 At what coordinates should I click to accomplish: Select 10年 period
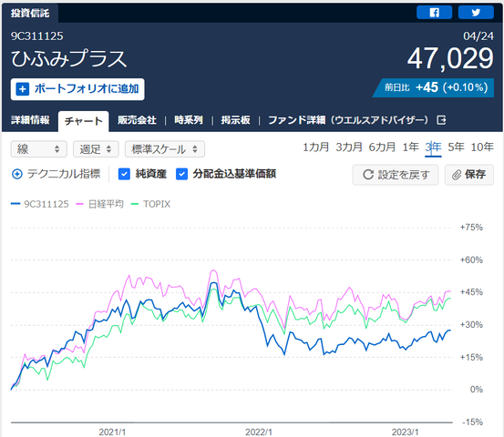pyautogui.click(x=482, y=147)
